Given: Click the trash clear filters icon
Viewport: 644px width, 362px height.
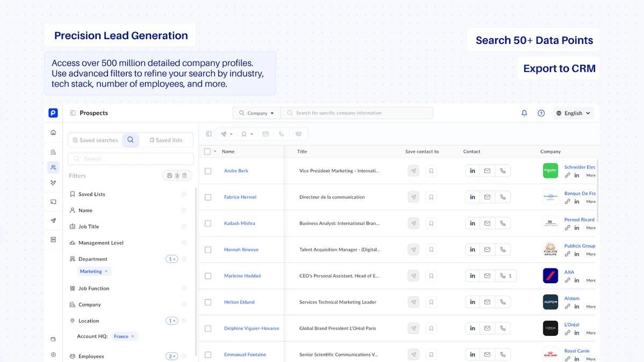Looking at the screenshot, I should tap(184, 175).
